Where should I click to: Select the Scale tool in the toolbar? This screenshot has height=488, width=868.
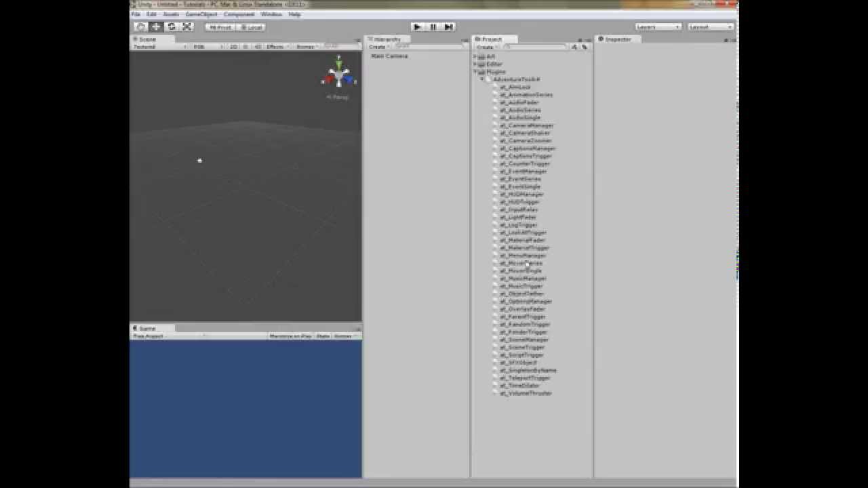pos(187,26)
